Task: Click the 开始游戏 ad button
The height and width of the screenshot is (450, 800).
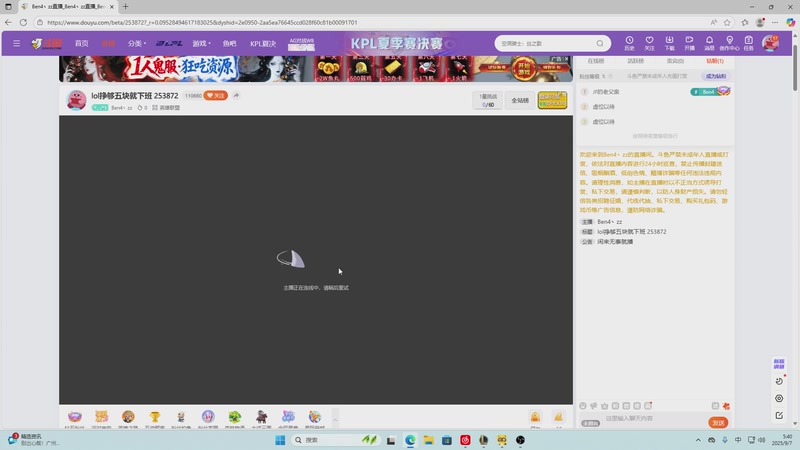Action: coord(523,68)
